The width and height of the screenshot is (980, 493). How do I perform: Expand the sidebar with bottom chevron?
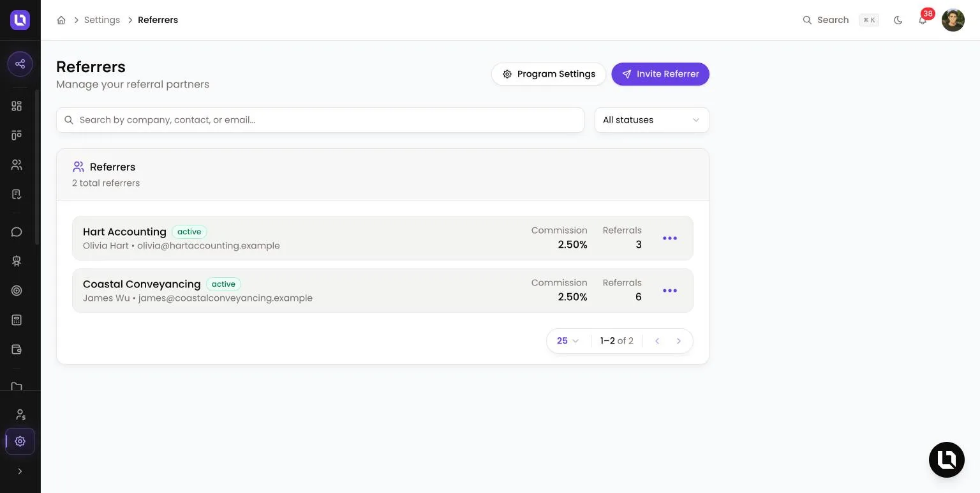pos(20,471)
